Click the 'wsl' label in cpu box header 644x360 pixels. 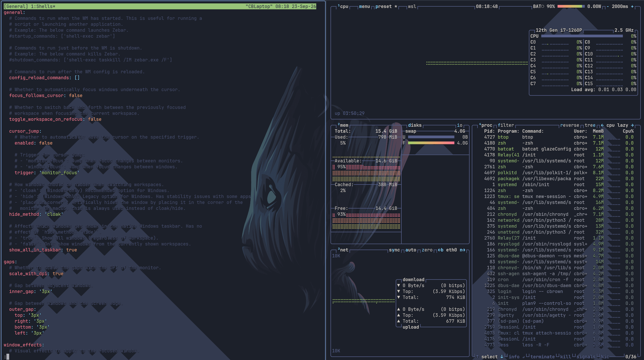(x=412, y=6)
